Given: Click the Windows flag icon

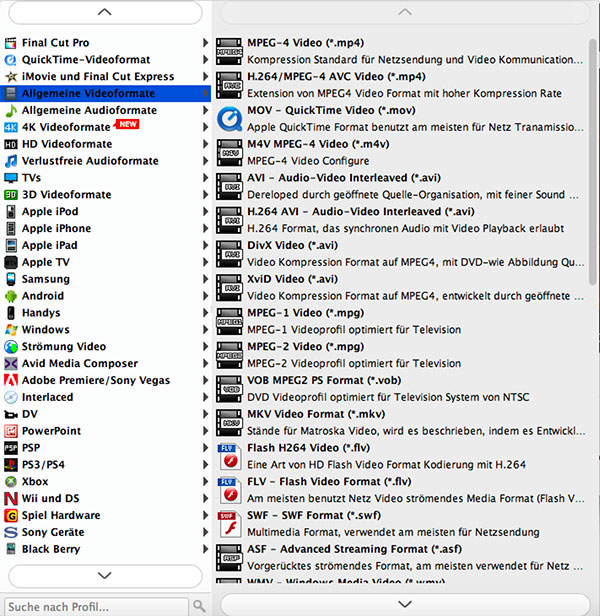Looking at the screenshot, I should pos(11,330).
